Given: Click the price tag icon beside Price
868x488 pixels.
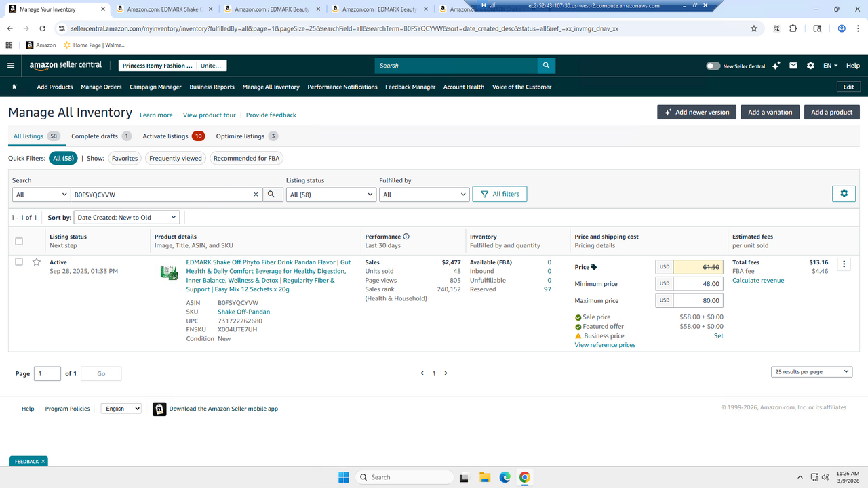Looking at the screenshot, I should click(x=594, y=267).
